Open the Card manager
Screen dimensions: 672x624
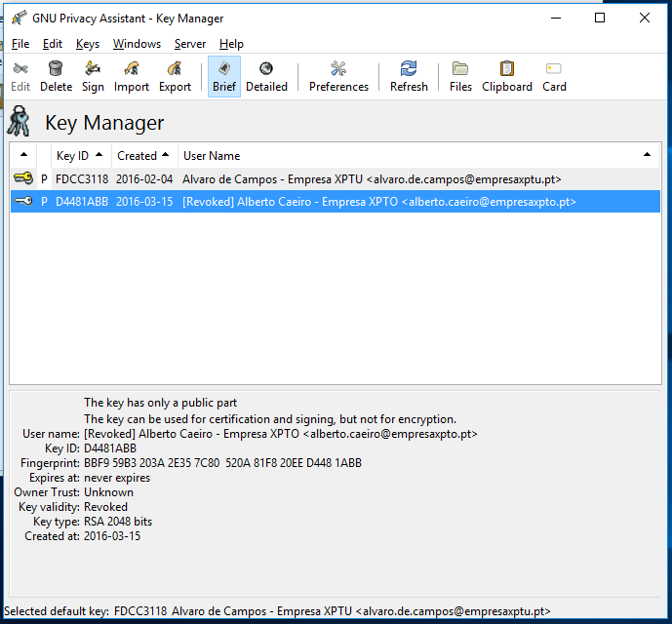(x=554, y=76)
